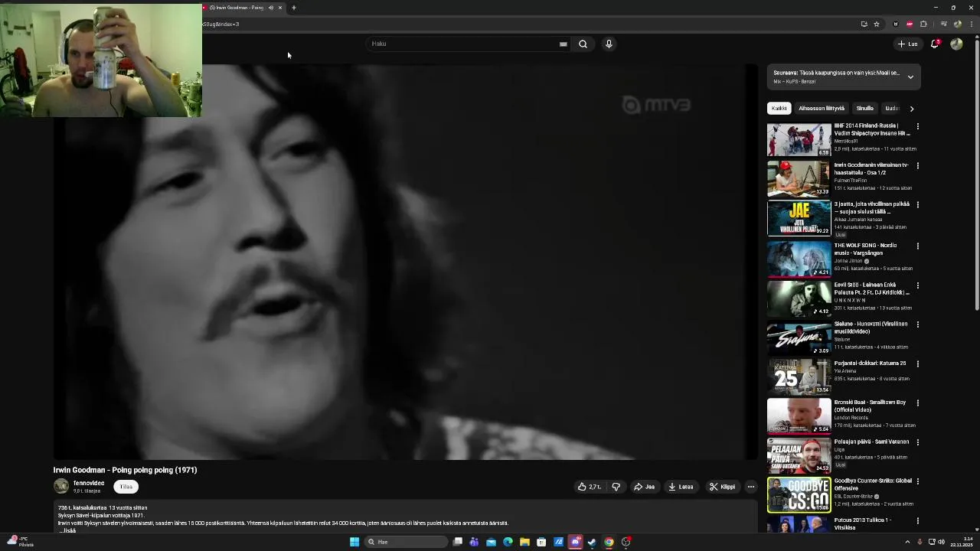Start voice search with the microphone icon

coord(609,44)
